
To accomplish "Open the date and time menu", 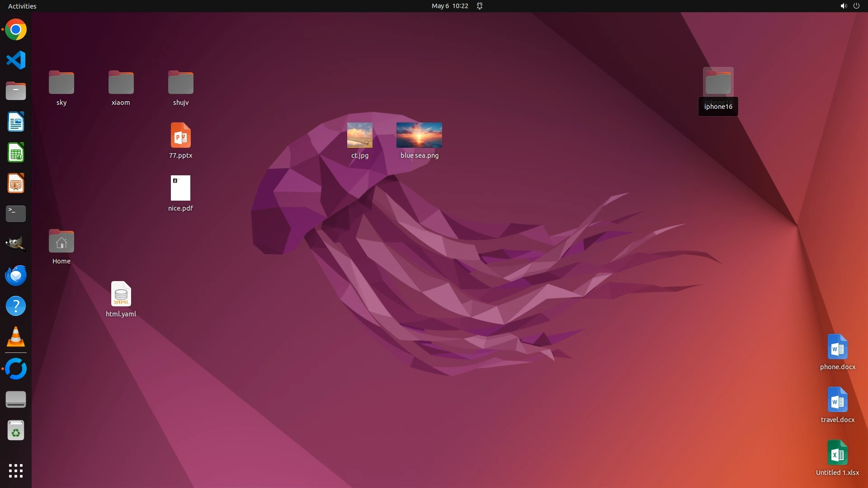I will 449,6.
